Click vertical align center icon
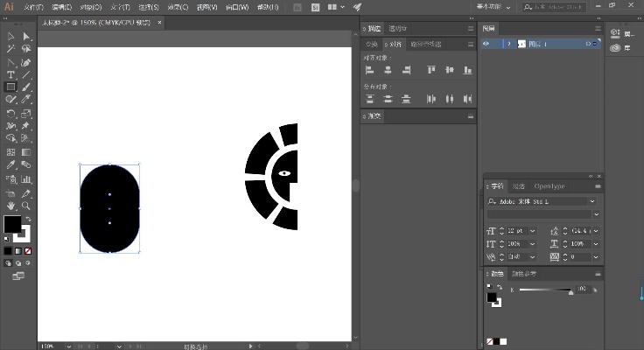Image resolution: width=644 pixels, height=350 pixels. [450, 70]
